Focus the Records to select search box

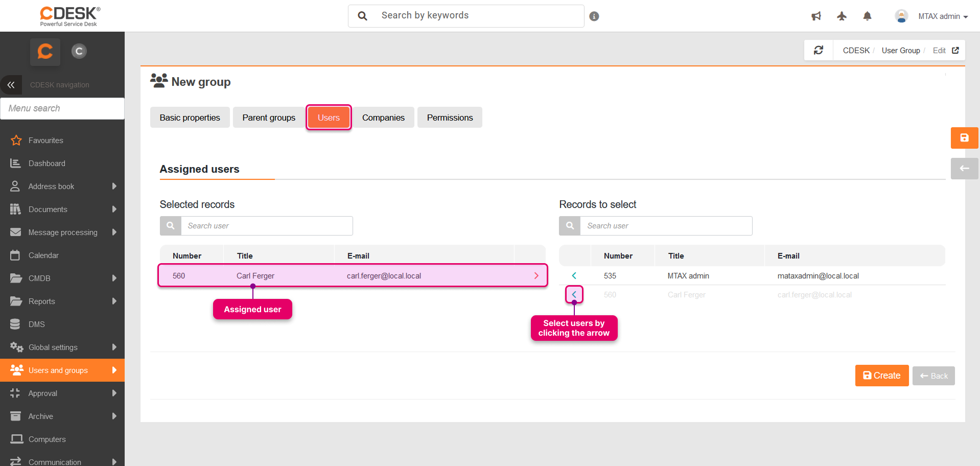click(665, 226)
